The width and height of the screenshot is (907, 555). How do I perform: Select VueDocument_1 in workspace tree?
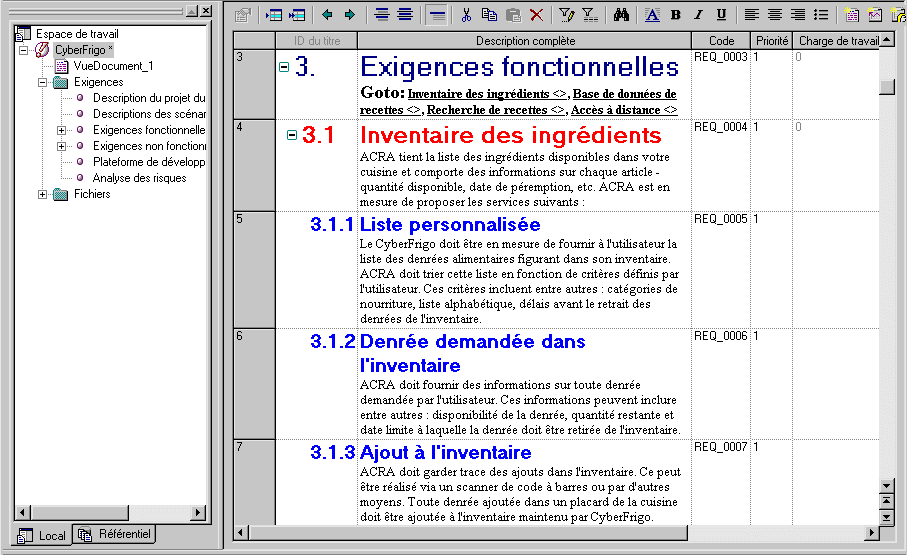point(113,66)
